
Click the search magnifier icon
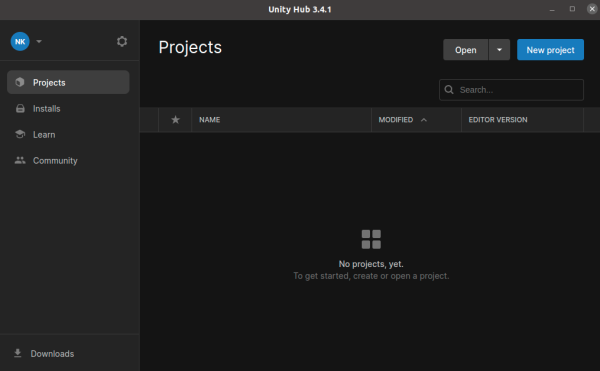point(449,90)
